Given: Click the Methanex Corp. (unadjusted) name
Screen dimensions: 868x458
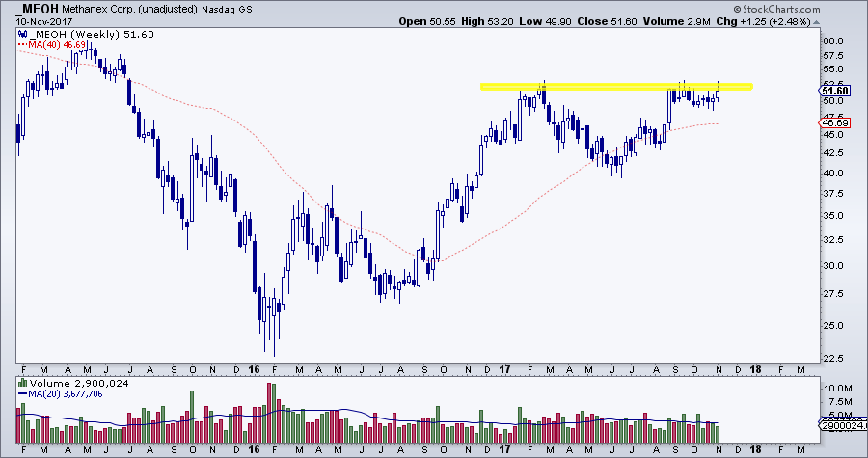Looking at the screenshot, I should coord(129,10).
